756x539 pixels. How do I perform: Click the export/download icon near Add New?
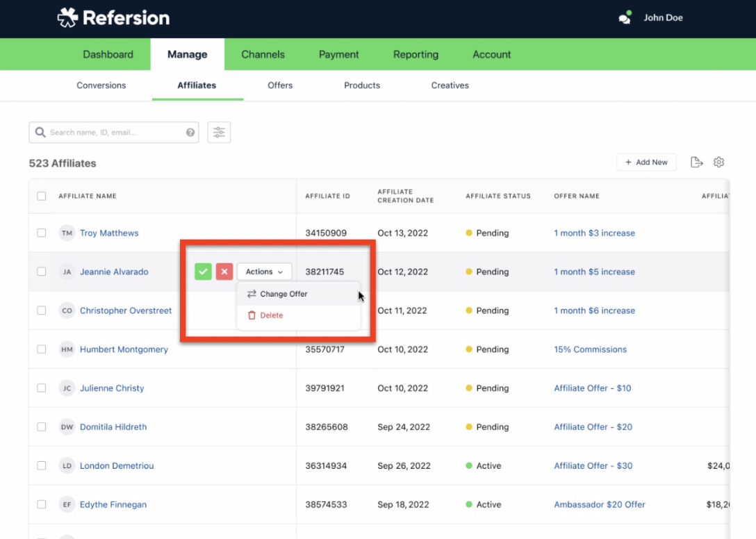click(697, 162)
